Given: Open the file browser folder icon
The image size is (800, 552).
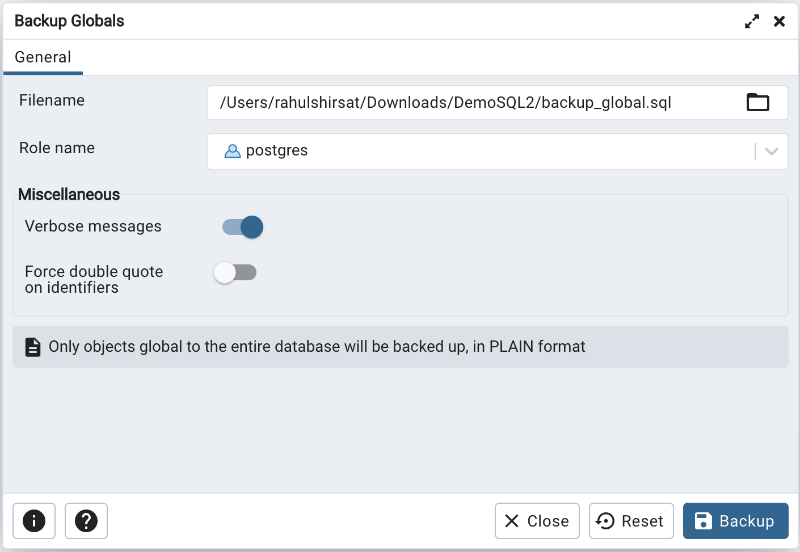Looking at the screenshot, I should [x=758, y=102].
